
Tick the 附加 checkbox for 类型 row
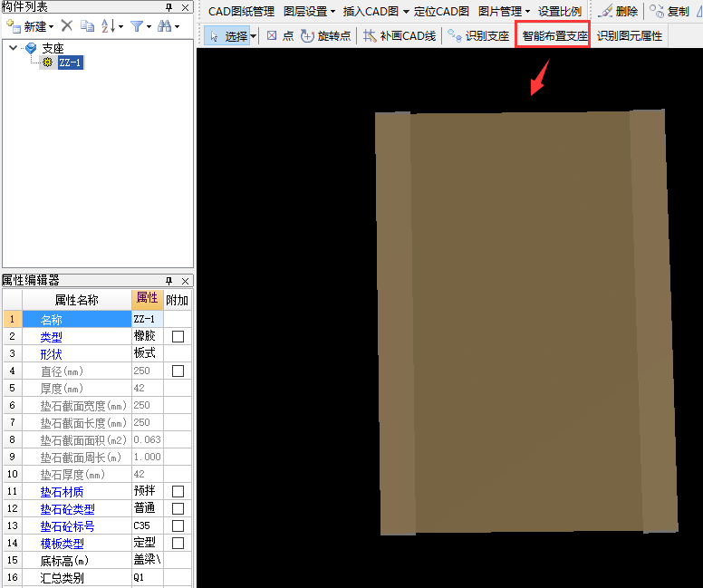pyautogui.click(x=178, y=336)
